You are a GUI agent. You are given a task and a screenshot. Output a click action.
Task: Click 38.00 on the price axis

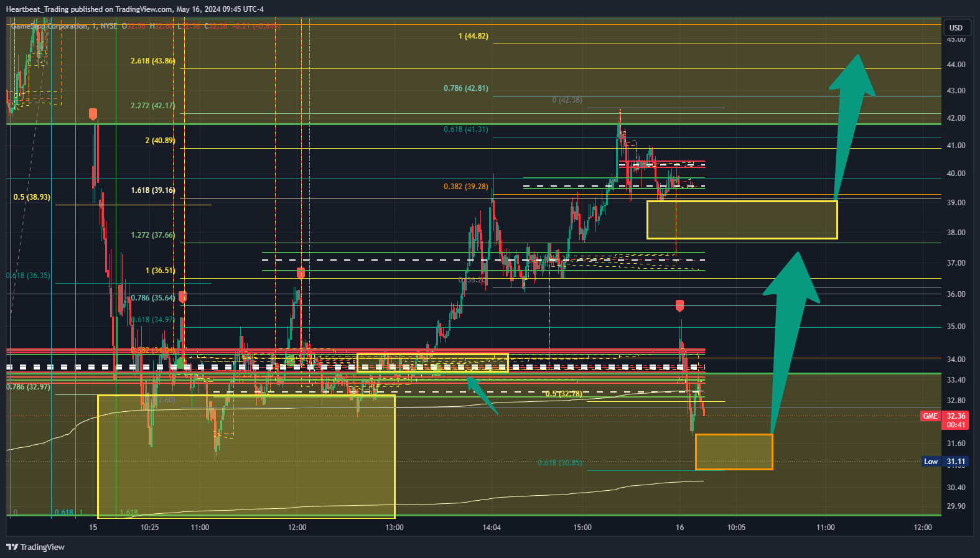956,233
